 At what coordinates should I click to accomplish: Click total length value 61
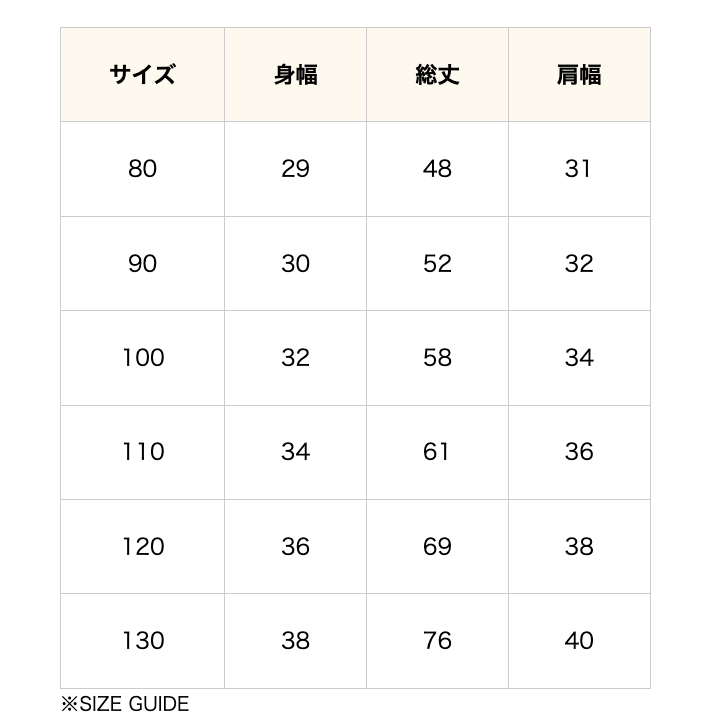[437, 452]
